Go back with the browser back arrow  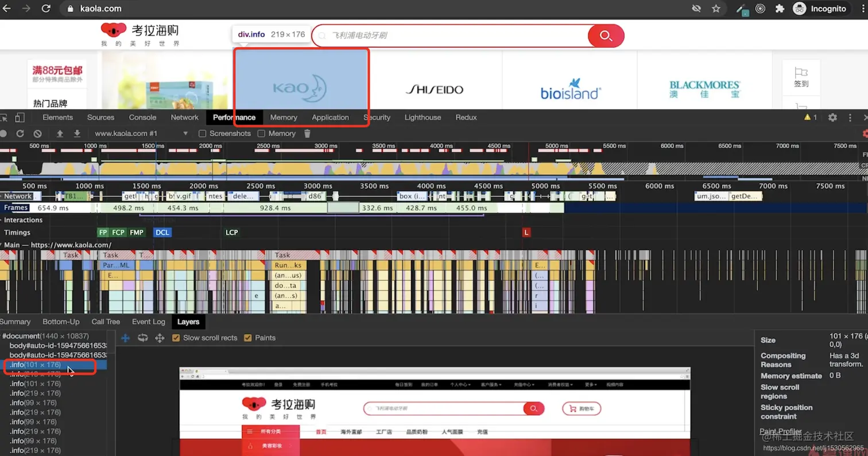[7, 9]
